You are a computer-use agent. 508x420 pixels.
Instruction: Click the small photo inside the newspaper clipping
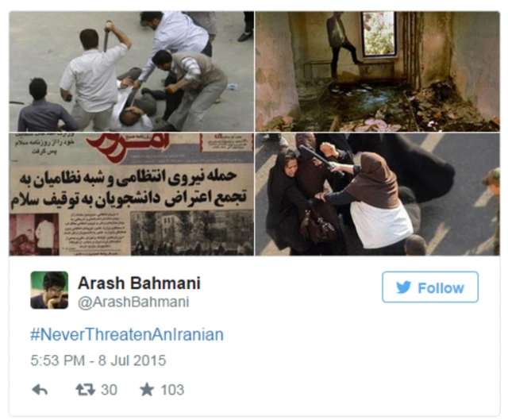pos(34,235)
